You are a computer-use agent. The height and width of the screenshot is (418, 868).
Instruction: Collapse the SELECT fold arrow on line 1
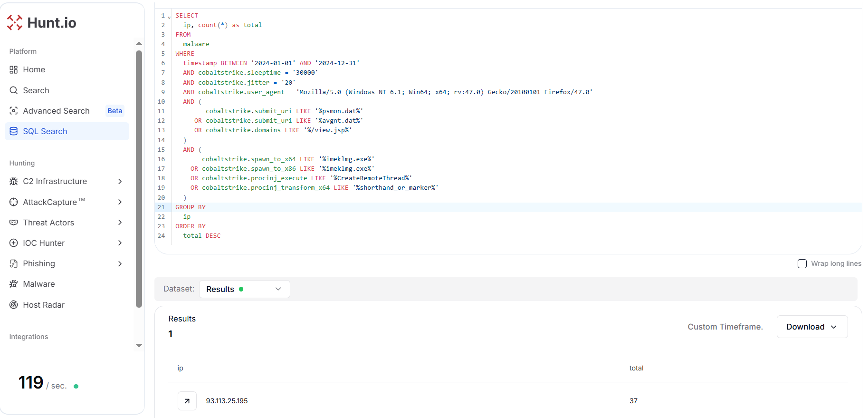[169, 18]
